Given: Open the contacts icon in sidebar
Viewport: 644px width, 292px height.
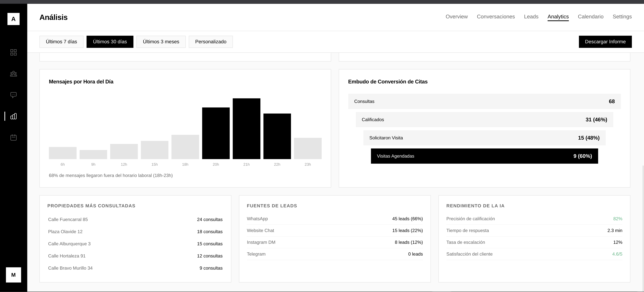Looking at the screenshot, I should click(x=14, y=74).
